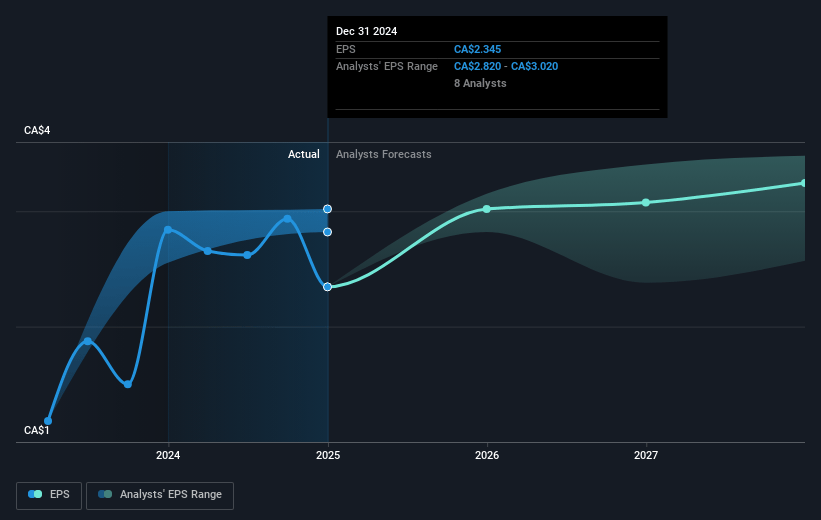The image size is (821, 520).
Task: Click the 2026 x-axis label
Action: (487, 455)
